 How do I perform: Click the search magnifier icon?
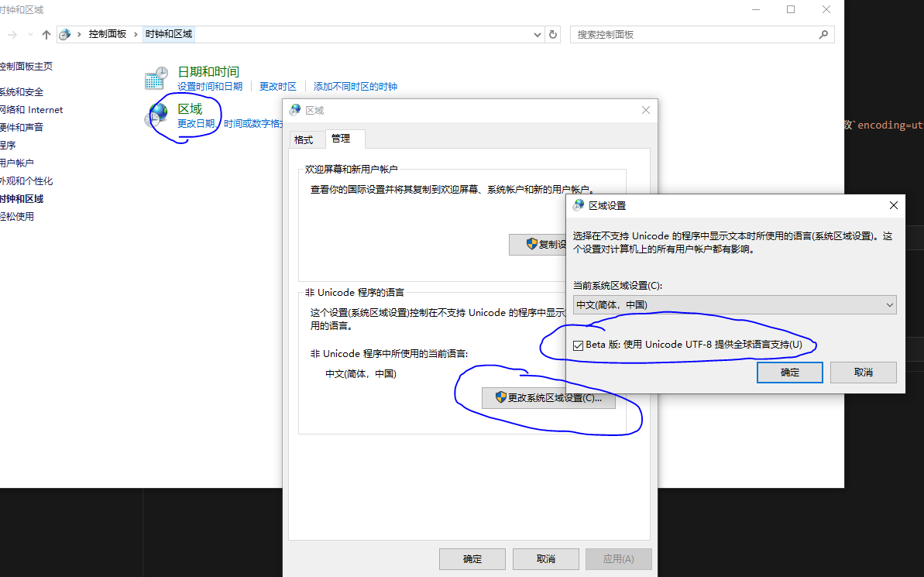pos(823,35)
